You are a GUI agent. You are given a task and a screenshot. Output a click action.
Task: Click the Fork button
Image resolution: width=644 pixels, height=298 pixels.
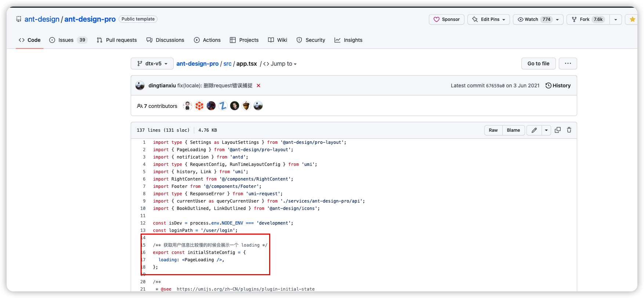coord(588,19)
